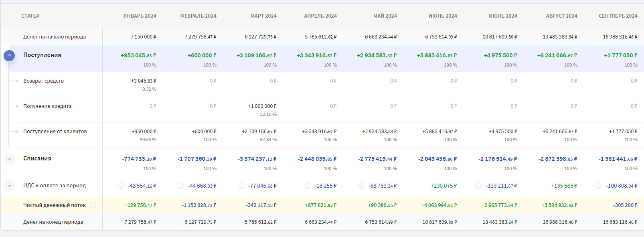Open January Списания total -774 733.20 ₽

(x=139, y=159)
